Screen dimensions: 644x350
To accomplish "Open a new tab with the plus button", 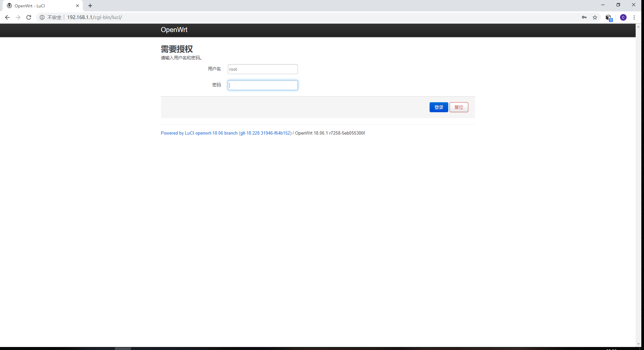I will tap(90, 6).
